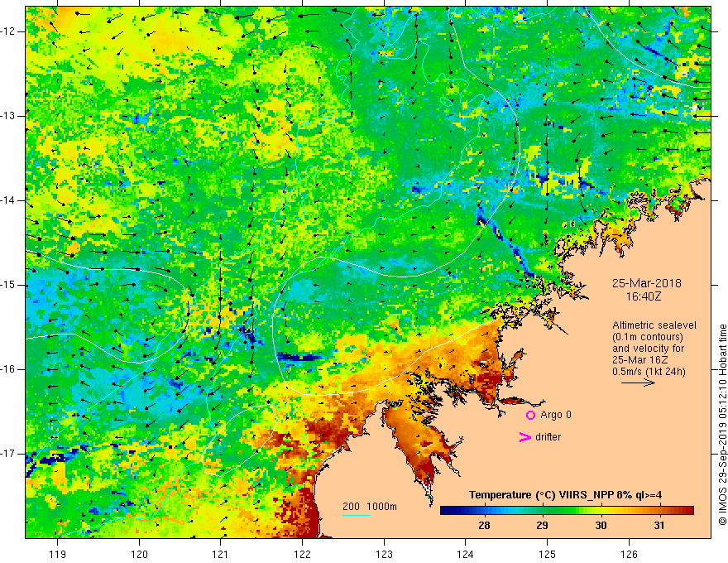Click the longitude 119 axis label

[x=58, y=554]
